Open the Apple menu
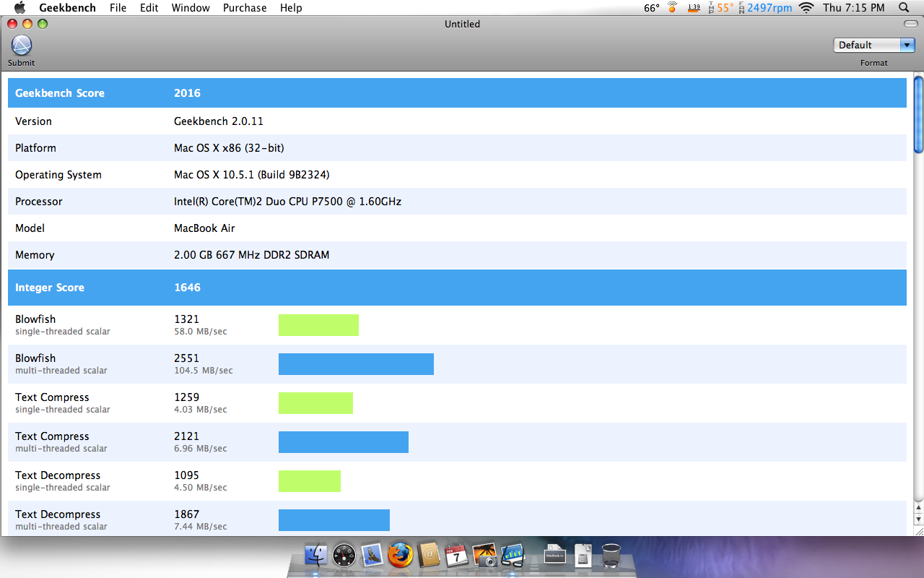Image resolution: width=924 pixels, height=578 pixels. click(x=19, y=7)
